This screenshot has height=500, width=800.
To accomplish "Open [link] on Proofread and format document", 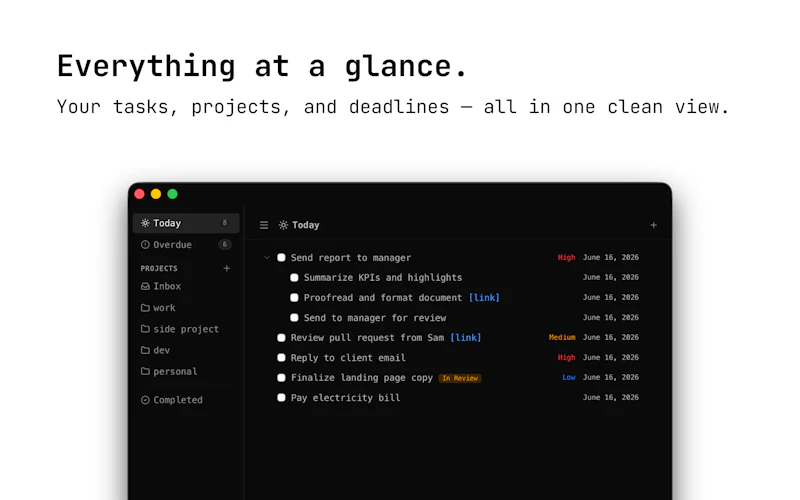I will click(x=484, y=297).
